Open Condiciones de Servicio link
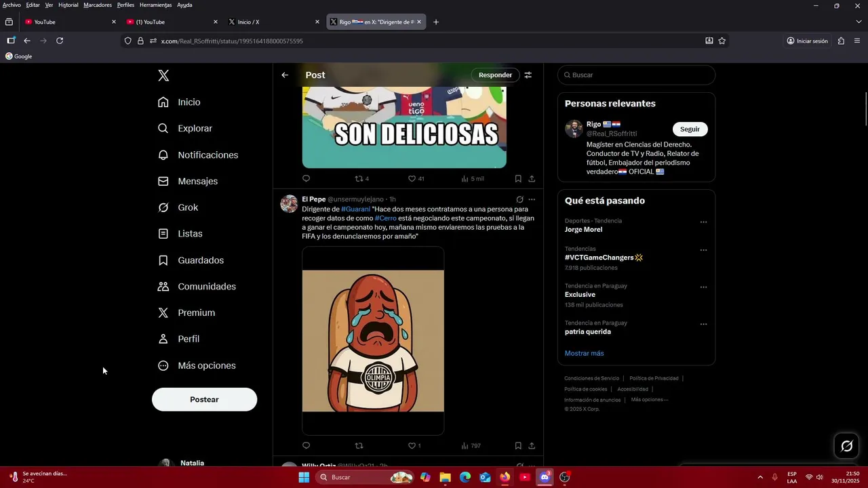This screenshot has height=488, width=868. click(x=592, y=378)
